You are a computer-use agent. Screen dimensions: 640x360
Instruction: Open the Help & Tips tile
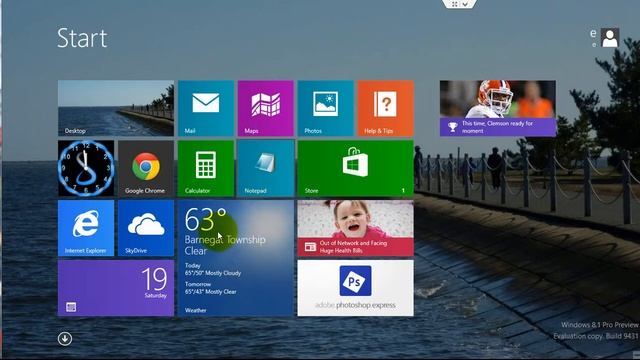[385, 108]
